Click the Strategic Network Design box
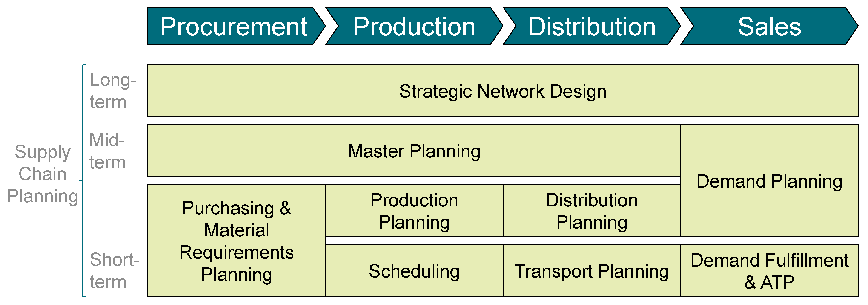This screenshot has width=868, height=305. click(x=502, y=91)
